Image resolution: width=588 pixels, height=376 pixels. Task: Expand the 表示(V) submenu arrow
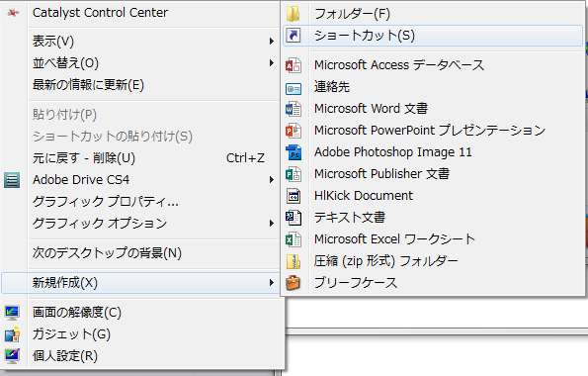coord(272,41)
